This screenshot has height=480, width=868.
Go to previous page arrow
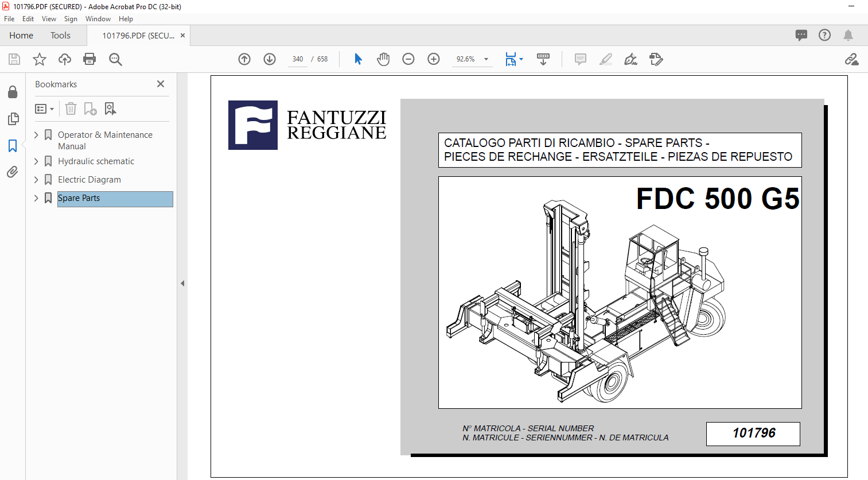(244, 59)
